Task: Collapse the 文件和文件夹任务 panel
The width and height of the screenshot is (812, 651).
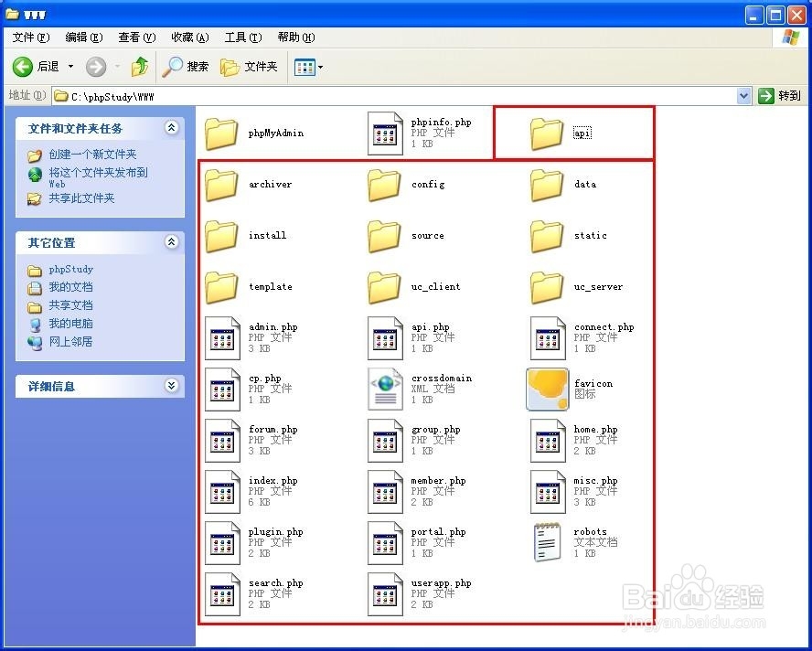Action: (171, 127)
